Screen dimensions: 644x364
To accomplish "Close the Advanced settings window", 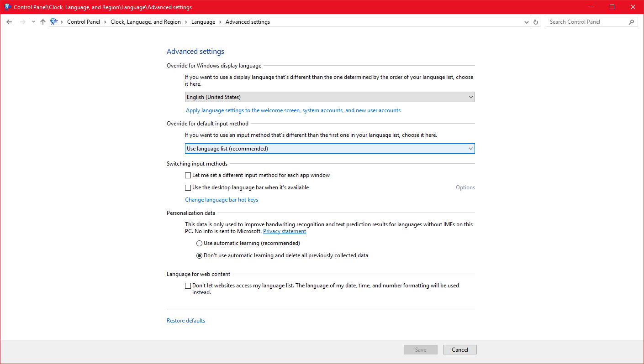I will coord(633,7).
